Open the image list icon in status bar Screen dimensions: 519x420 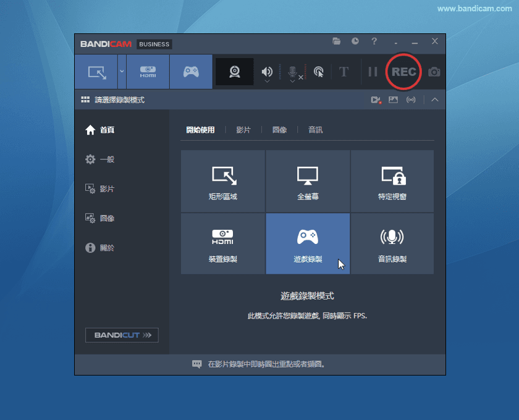(x=393, y=99)
